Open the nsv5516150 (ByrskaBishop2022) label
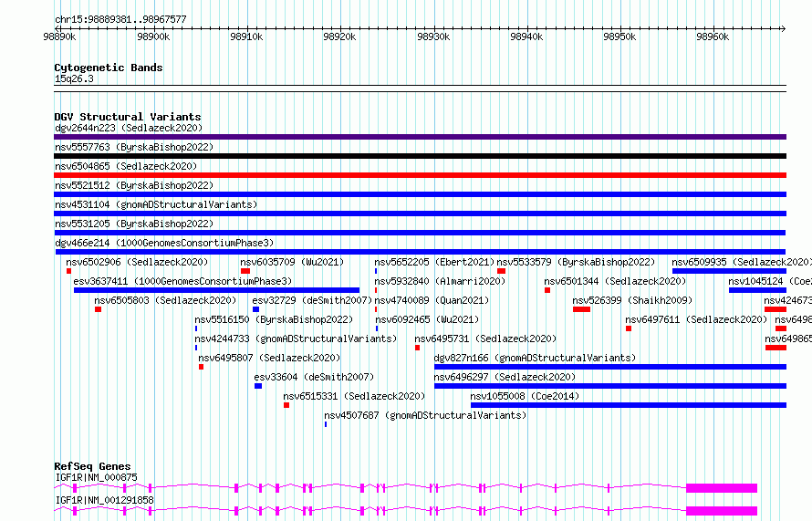Image resolution: width=812 pixels, height=521 pixels. click(274, 319)
